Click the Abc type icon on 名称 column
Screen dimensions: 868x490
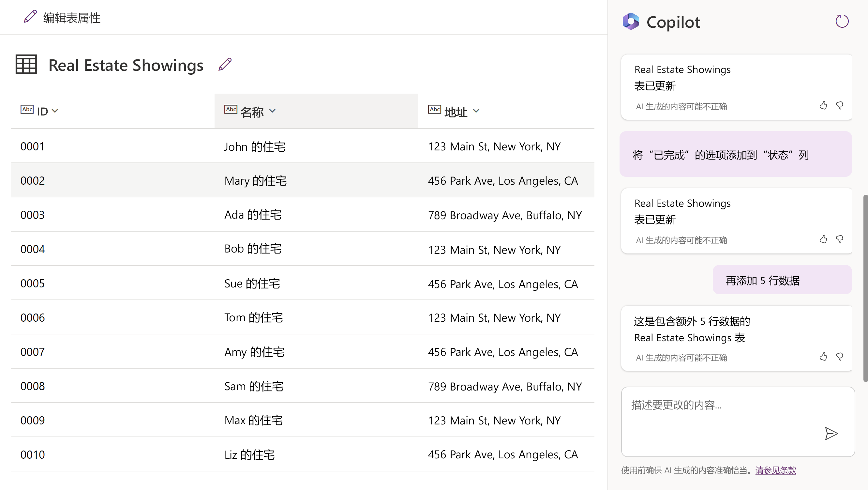(x=231, y=109)
